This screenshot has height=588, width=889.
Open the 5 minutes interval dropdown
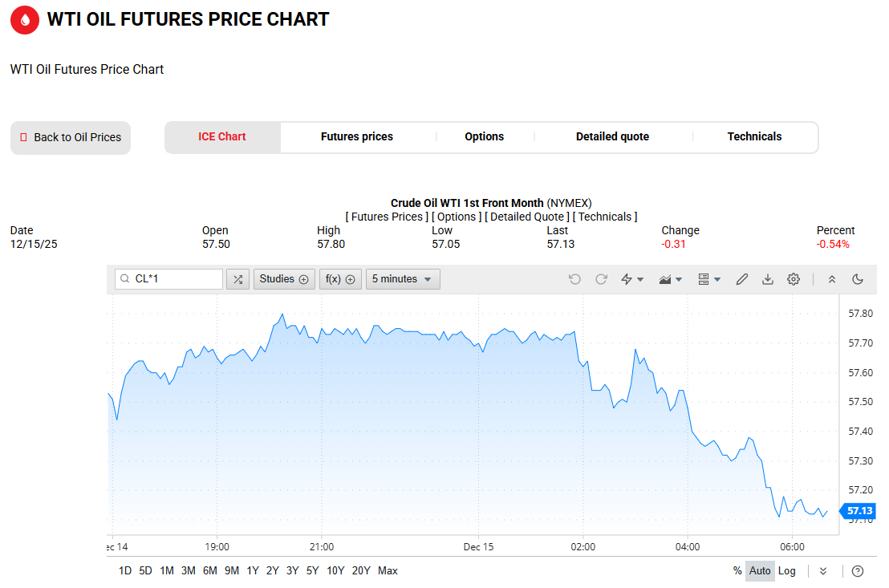(x=403, y=279)
